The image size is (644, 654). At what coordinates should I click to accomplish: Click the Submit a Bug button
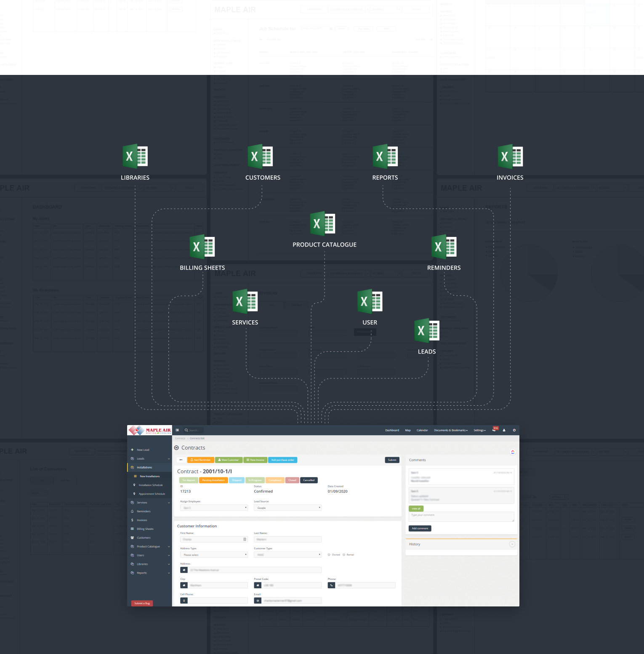[142, 603]
